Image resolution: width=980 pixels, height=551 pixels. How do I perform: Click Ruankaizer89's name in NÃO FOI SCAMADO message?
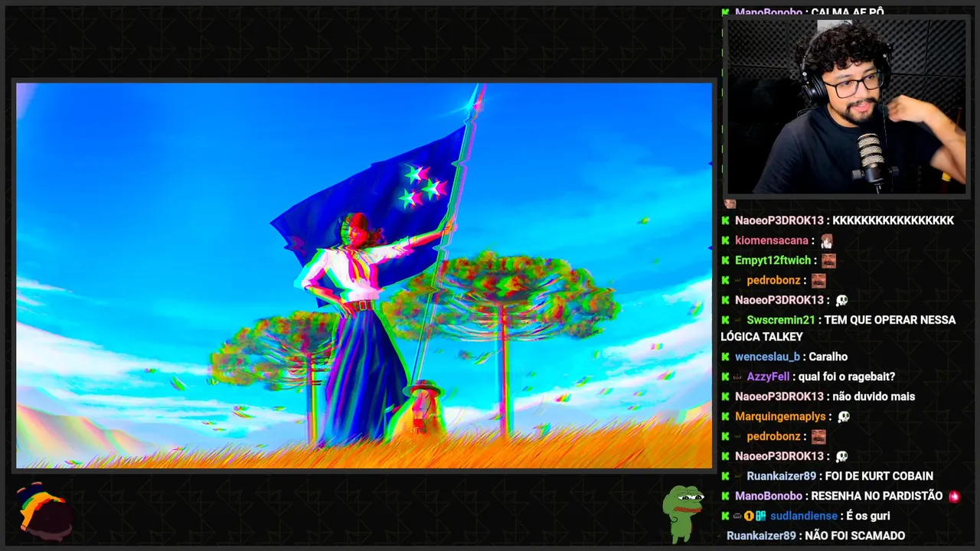[761, 536]
